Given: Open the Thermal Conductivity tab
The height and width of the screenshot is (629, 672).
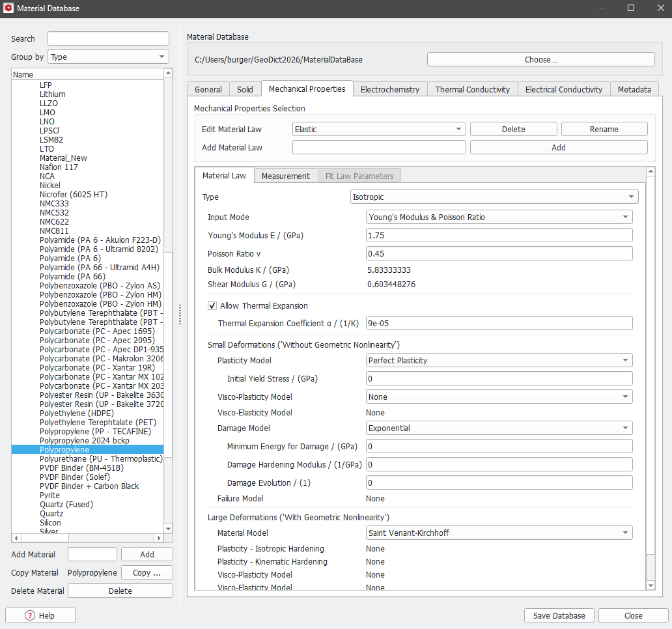Looking at the screenshot, I should (x=472, y=89).
